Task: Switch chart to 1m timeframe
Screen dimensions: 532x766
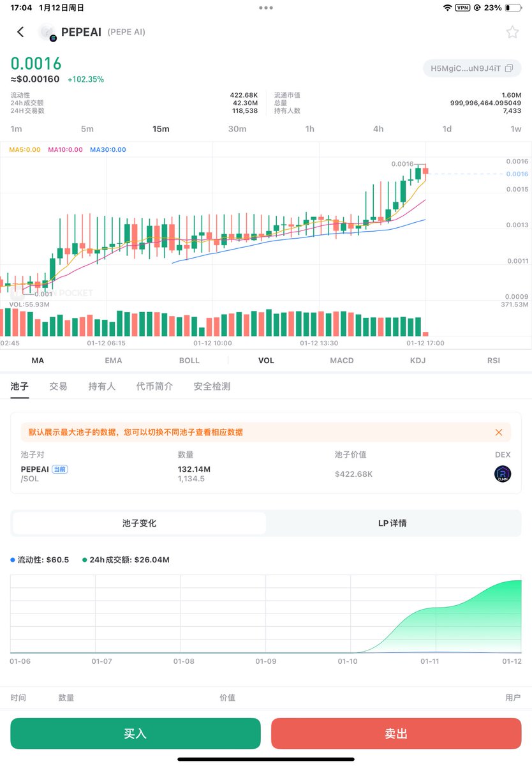Action: point(16,129)
